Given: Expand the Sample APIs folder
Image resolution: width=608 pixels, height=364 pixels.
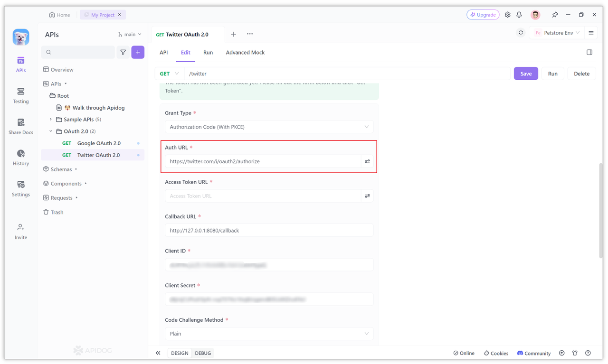Looking at the screenshot, I should [x=51, y=120].
